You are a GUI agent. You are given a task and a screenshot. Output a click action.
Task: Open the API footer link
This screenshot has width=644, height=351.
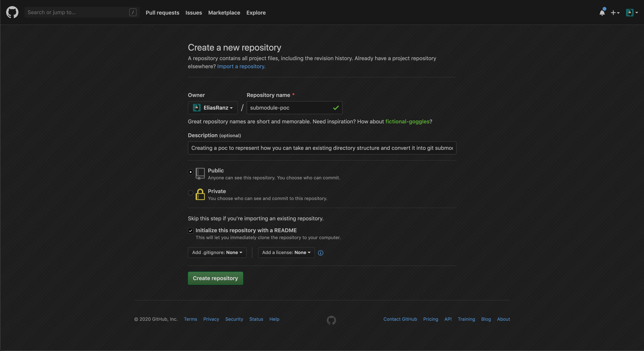tap(448, 319)
